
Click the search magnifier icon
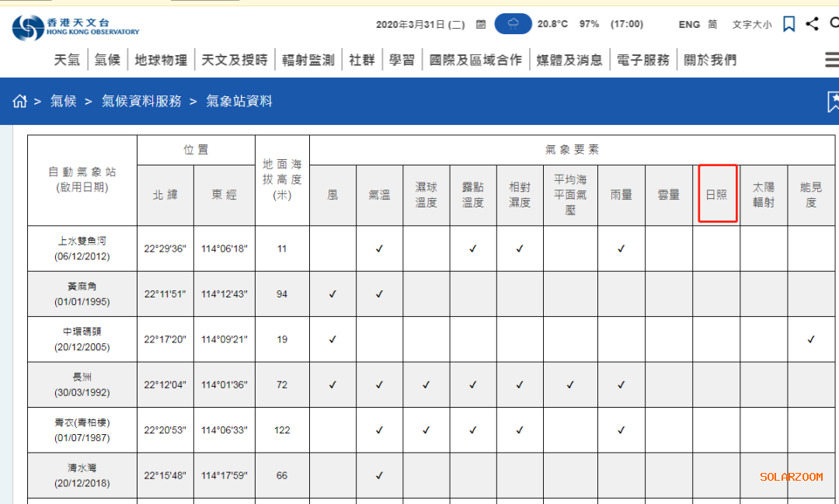click(834, 23)
